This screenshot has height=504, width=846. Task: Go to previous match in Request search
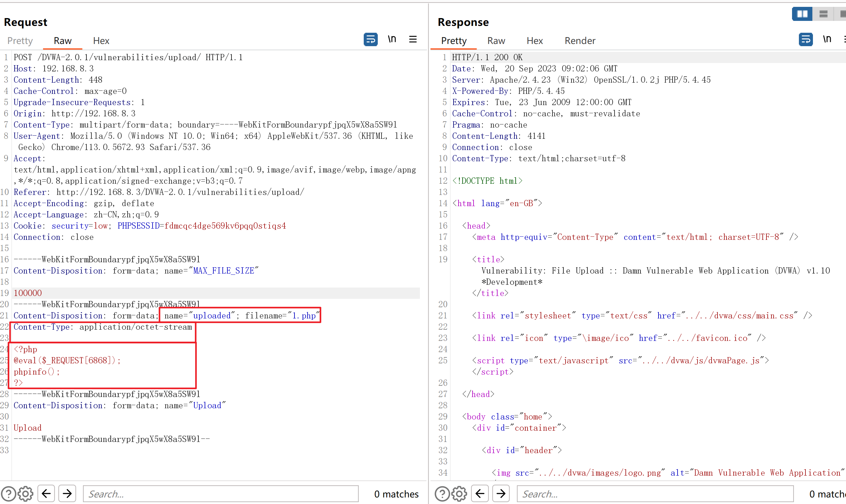[x=46, y=493]
